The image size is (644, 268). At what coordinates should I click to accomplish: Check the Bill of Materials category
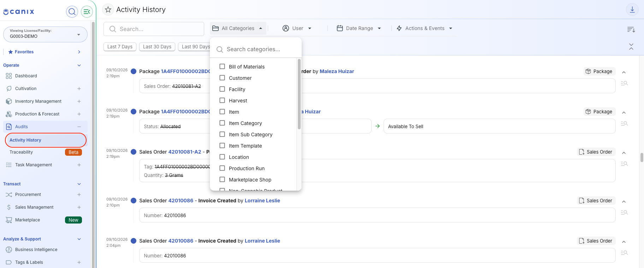click(x=222, y=66)
